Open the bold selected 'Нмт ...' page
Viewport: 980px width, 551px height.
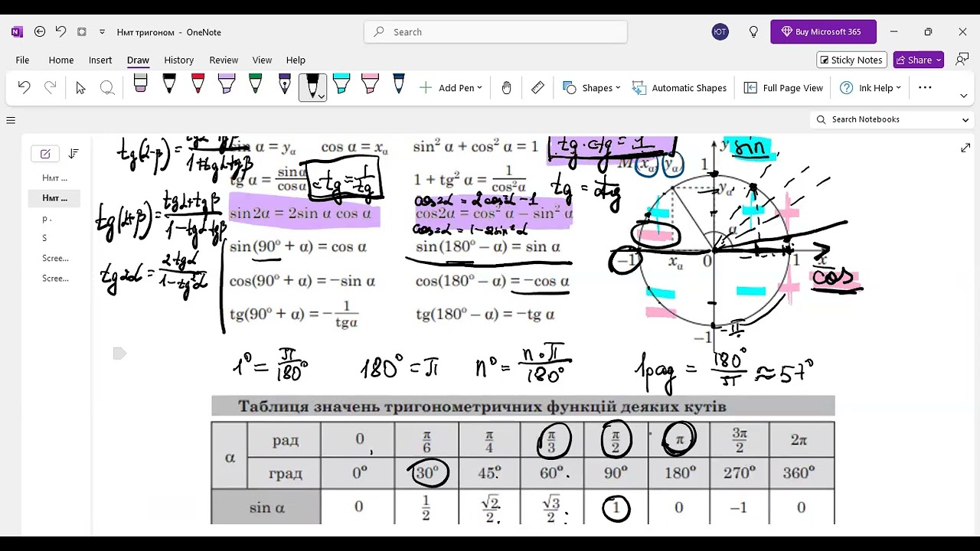tap(54, 197)
